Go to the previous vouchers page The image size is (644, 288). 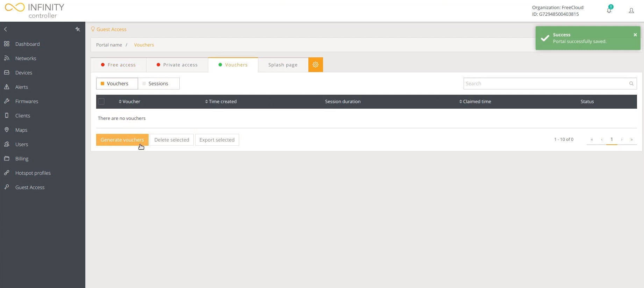pyautogui.click(x=602, y=139)
